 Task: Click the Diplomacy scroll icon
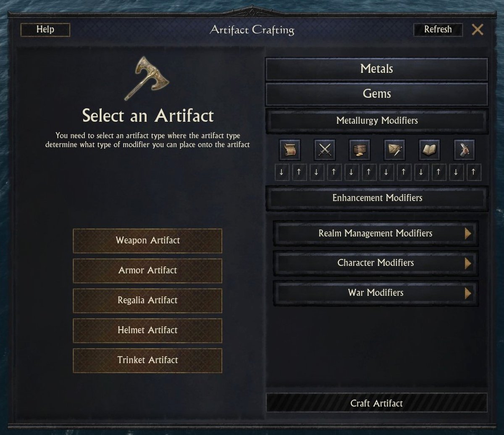click(289, 150)
